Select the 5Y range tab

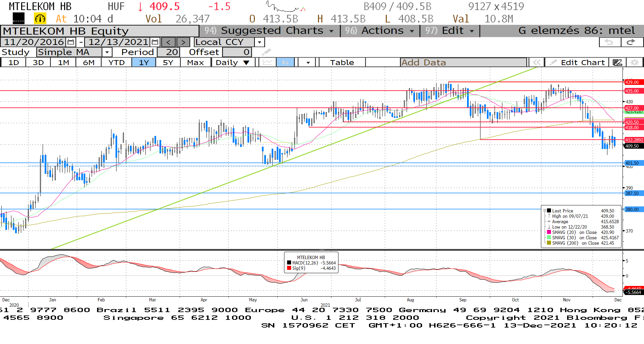(x=168, y=62)
